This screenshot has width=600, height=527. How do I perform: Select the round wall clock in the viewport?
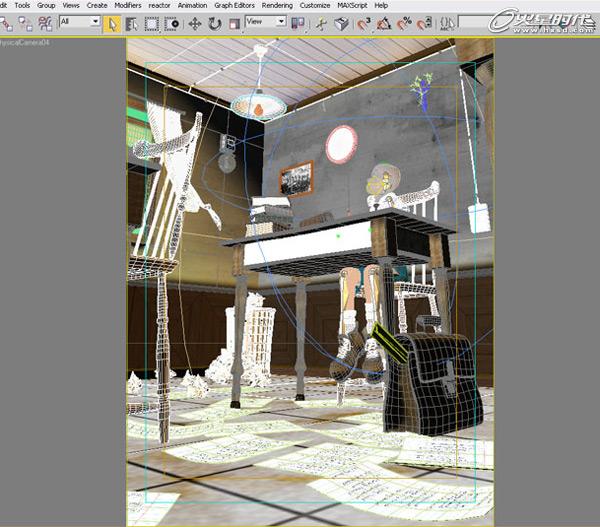341,144
